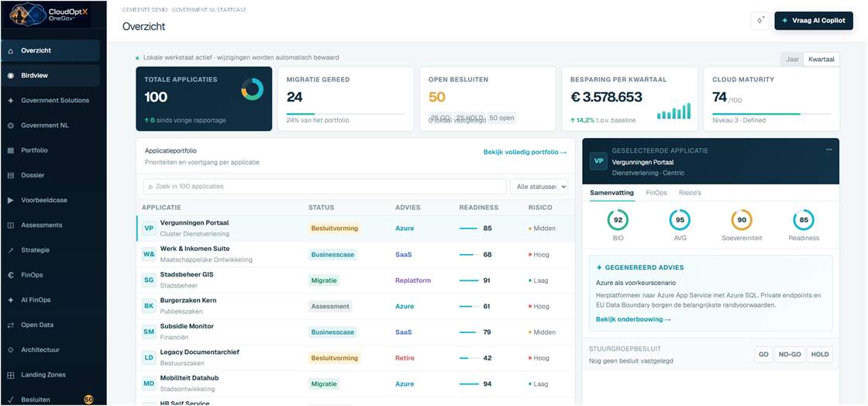Click the Government NL sidebar icon

(x=11, y=126)
